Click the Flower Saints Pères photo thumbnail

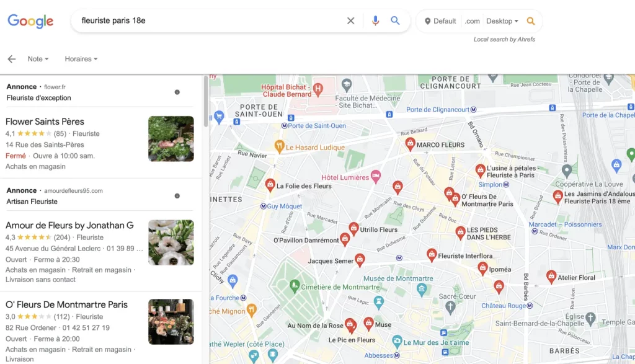pos(171,139)
